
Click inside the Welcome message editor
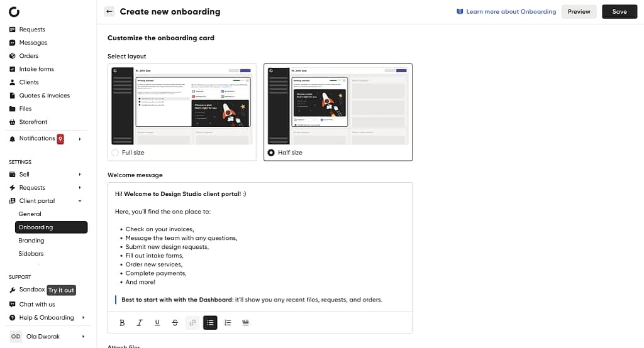[x=260, y=247]
